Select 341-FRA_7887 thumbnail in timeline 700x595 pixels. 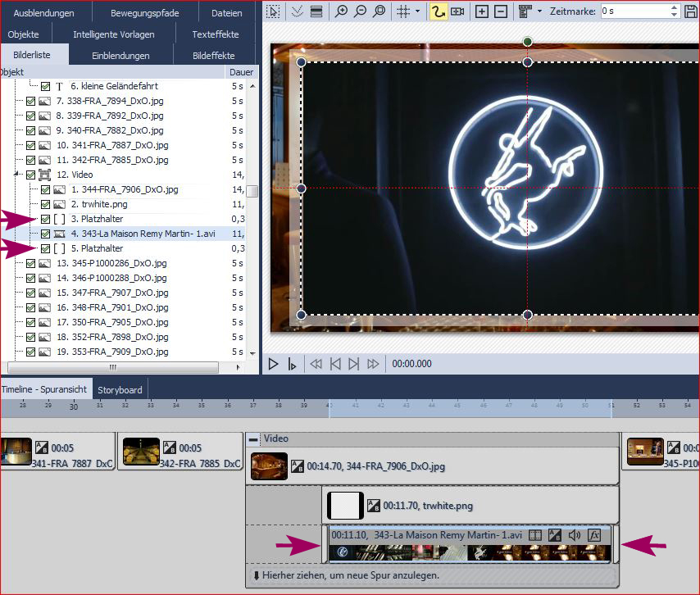coord(16,450)
